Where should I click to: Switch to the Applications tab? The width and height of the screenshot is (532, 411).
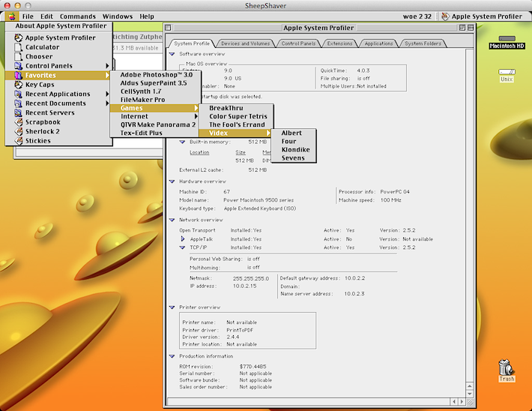[378, 43]
